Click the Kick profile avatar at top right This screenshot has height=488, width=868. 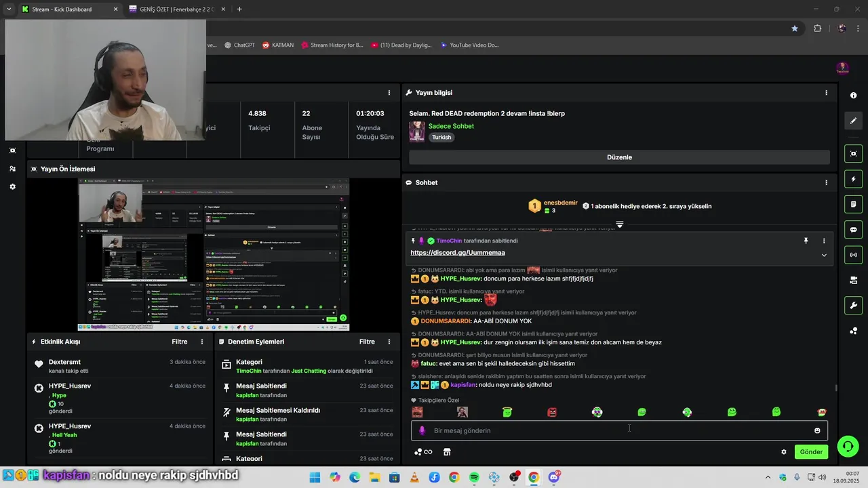click(x=842, y=68)
